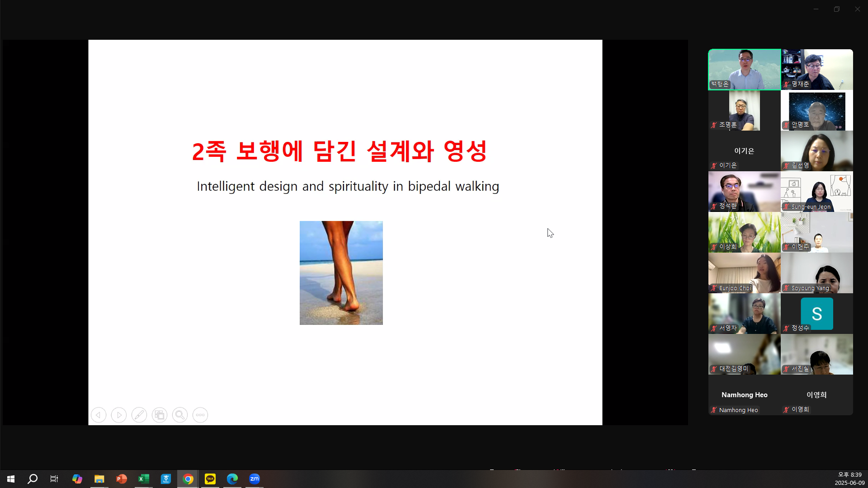
Task: Open more slideshow options
Action: (200, 415)
